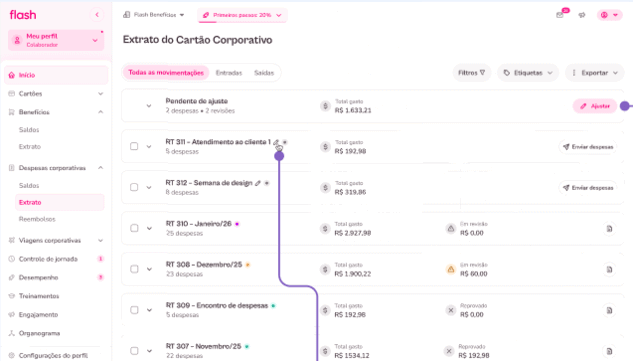Image resolution: width=633 pixels, height=361 pixels.
Task: Check the RT 312 Semana de design checkbox
Action: [x=134, y=187]
